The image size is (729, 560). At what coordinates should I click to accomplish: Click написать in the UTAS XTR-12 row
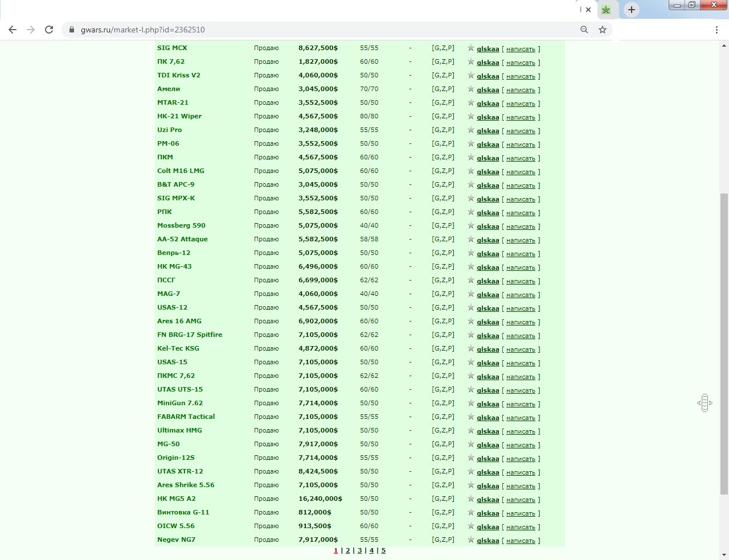[521, 472]
